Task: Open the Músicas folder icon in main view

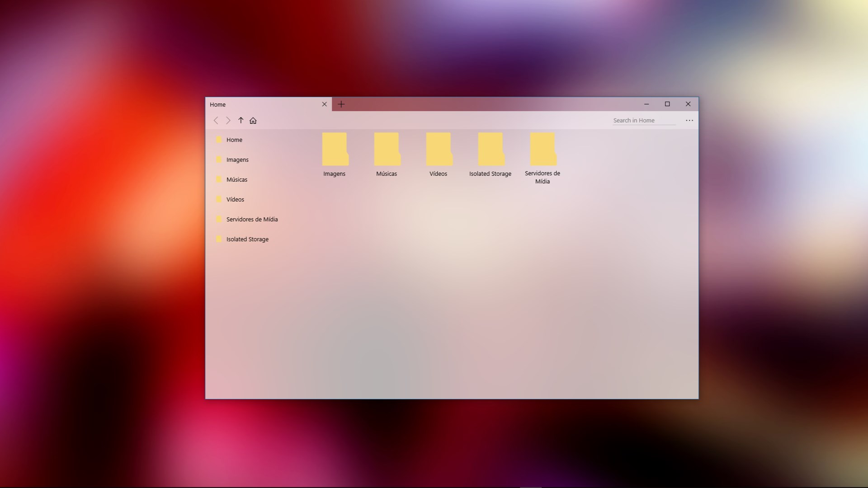Action: click(x=387, y=148)
